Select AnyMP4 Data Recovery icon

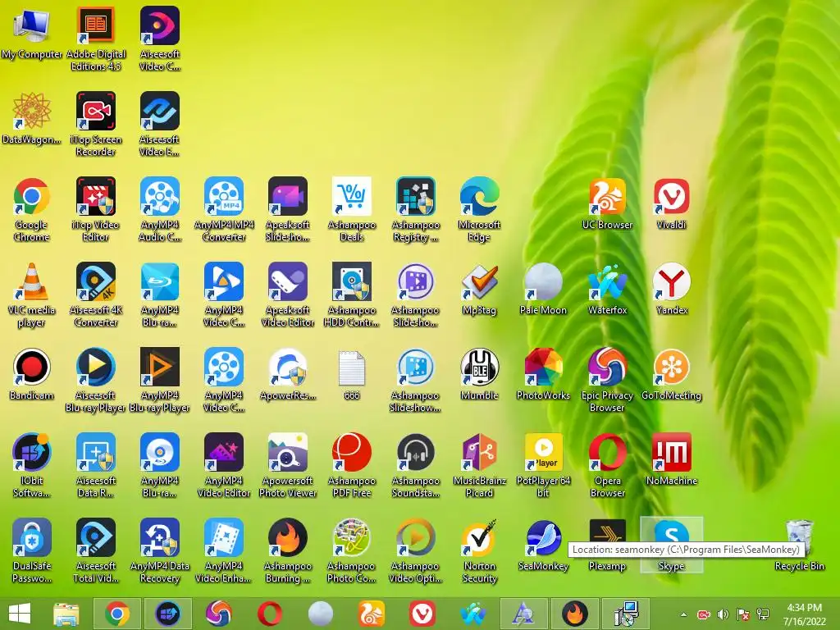click(160, 550)
